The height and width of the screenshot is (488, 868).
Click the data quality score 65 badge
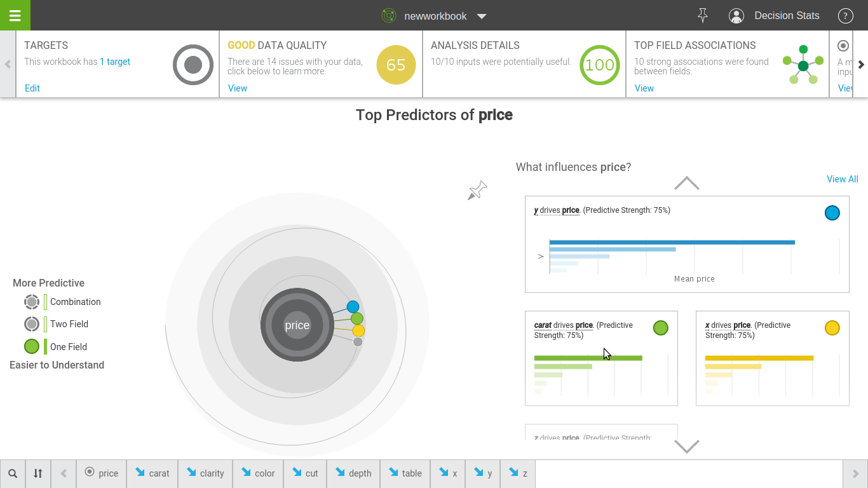(x=395, y=65)
